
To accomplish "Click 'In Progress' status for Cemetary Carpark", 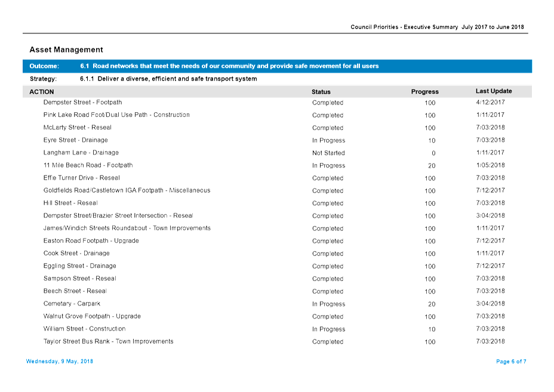I will pos(328,304).
